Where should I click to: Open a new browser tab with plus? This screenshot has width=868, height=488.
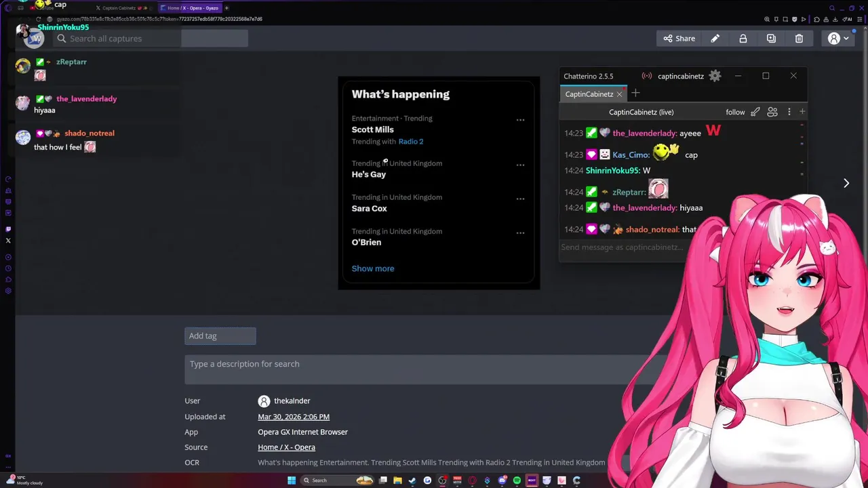click(x=226, y=8)
